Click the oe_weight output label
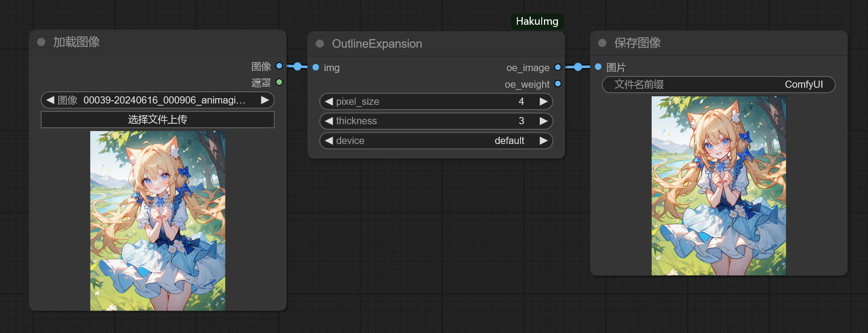868x333 pixels. [x=527, y=84]
